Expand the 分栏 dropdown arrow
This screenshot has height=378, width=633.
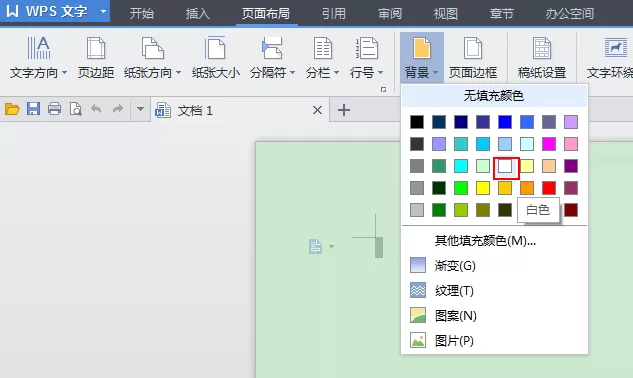click(x=336, y=73)
